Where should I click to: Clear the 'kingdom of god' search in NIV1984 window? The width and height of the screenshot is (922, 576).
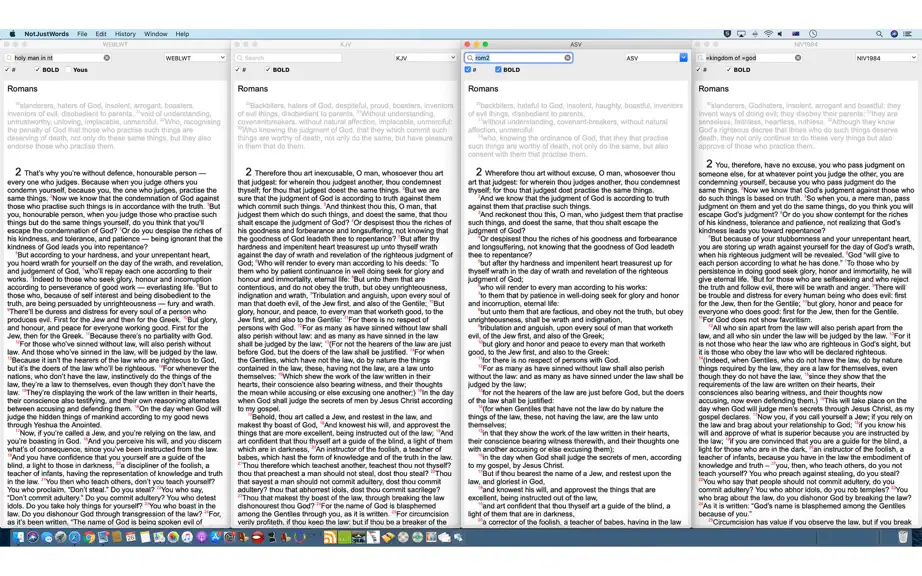[798, 58]
